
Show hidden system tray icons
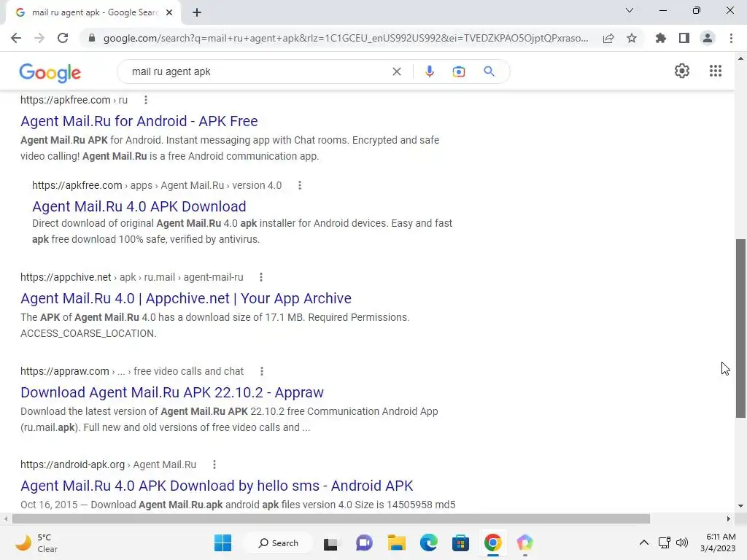pyautogui.click(x=643, y=542)
